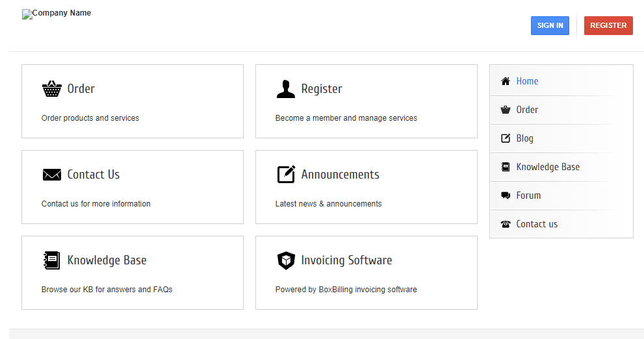The height and width of the screenshot is (339, 644).
Task: Click the house icon in sidebar menu
Action: tap(506, 81)
